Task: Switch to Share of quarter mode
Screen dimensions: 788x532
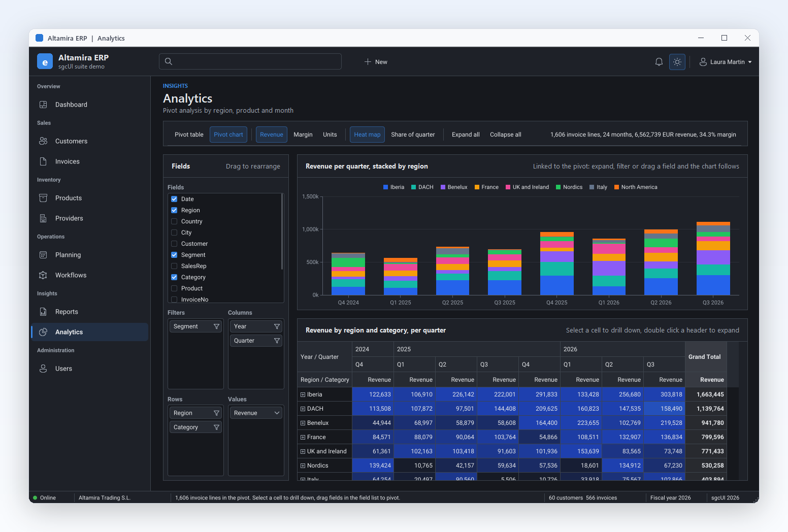Action: tap(413, 135)
